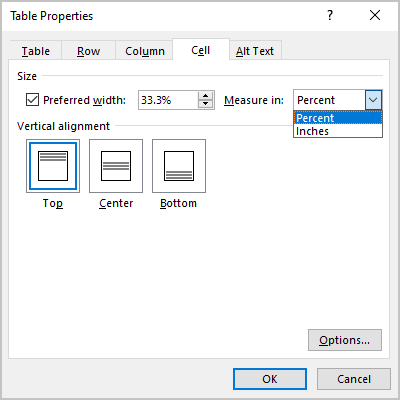Confirm with the OK button
The height and width of the screenshot is (400, 400).
tap(270, 379)
